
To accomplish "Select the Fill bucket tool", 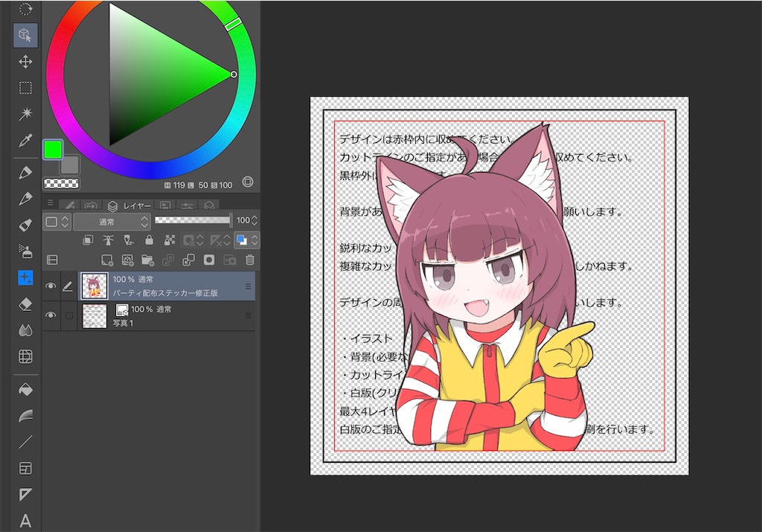I will [25, 390].
